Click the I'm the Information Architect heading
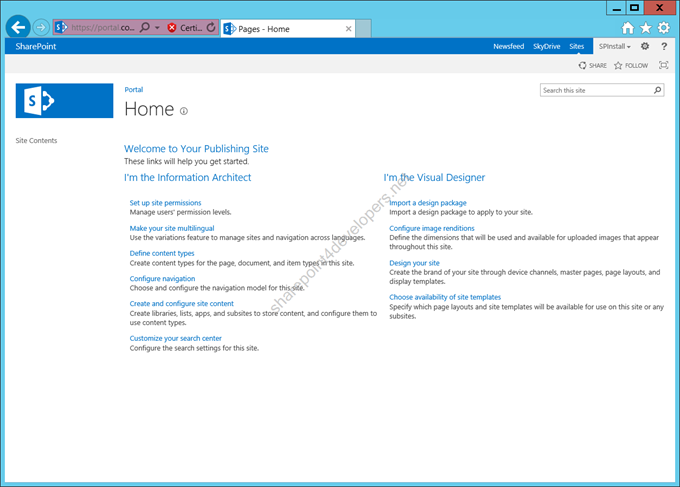The width and height of the screenshot is (680, 487). (187, 177)
